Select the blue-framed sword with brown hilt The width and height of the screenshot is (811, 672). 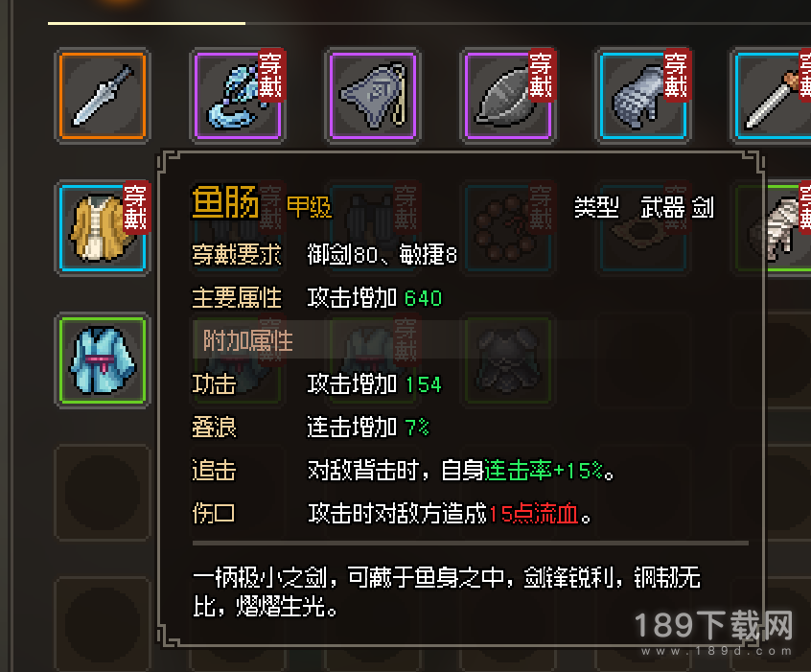(772, 96)
